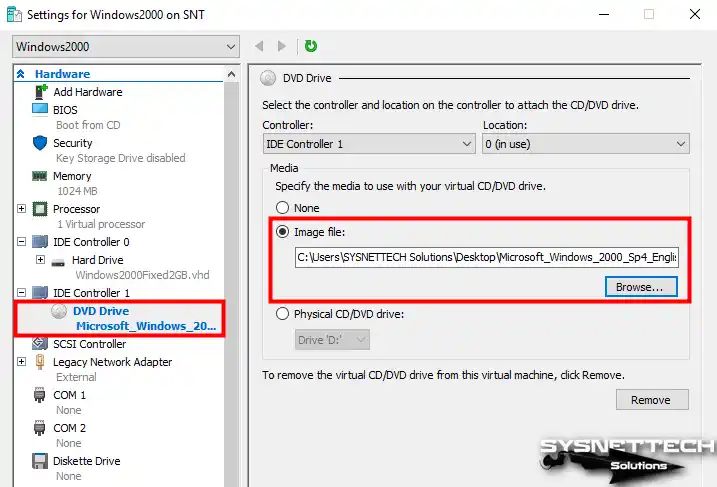Select the Memory settings item
The height and width of the screenshot is (487, 717).
coord(72,176)
